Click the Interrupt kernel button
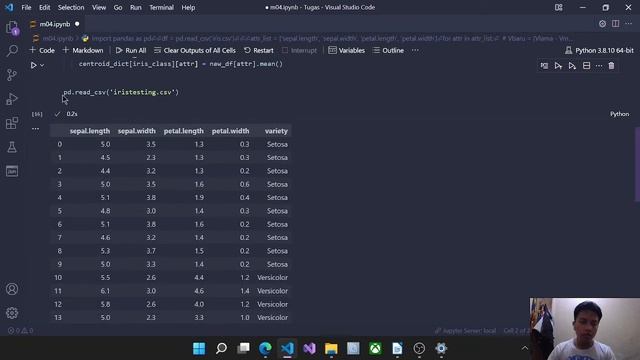640x360 pixels. click(299, 50)
